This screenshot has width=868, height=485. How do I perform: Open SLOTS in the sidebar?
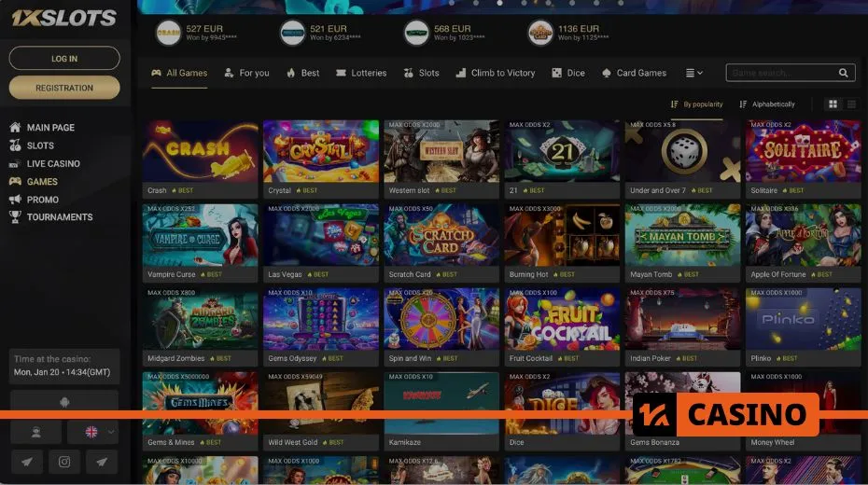coord(32,145)
